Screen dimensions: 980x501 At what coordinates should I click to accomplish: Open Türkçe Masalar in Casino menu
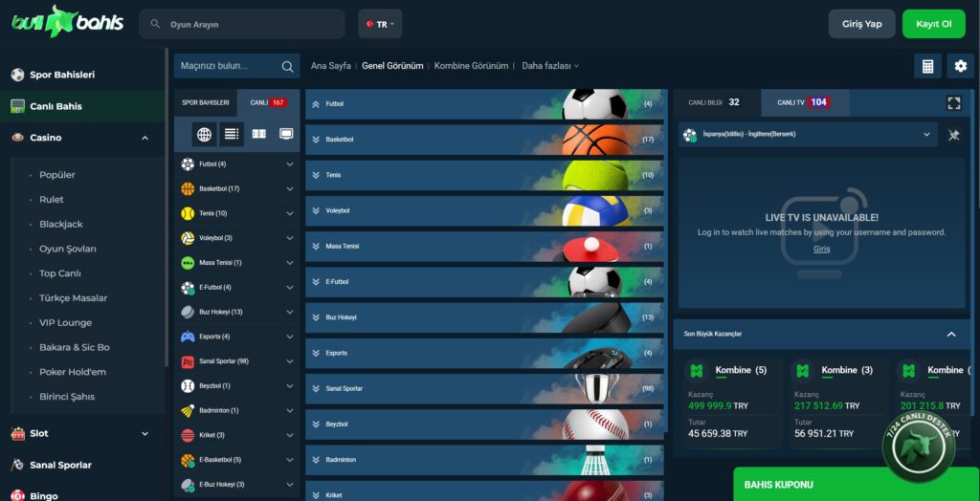coord(73,298)
